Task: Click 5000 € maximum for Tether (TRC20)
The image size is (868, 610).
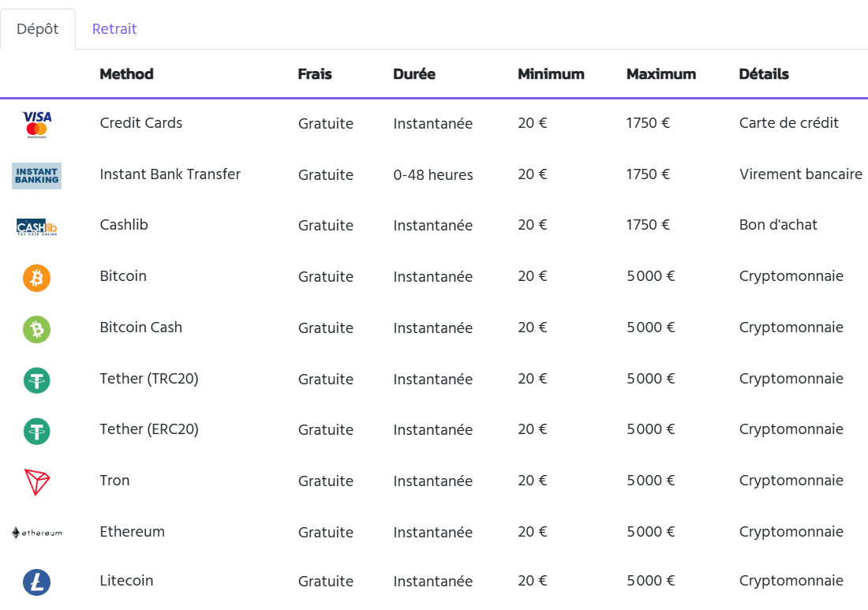Action: tap(650, 379)
